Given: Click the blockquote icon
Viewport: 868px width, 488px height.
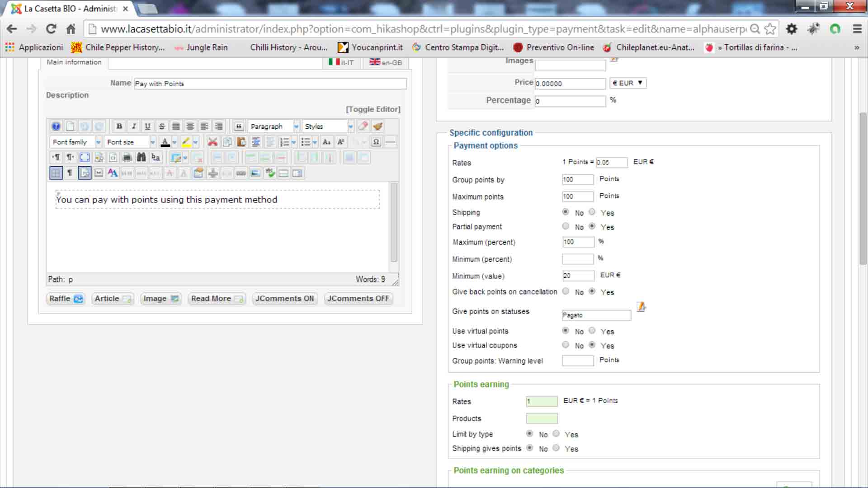Looking at the screenshot, I should click(239, 127).
